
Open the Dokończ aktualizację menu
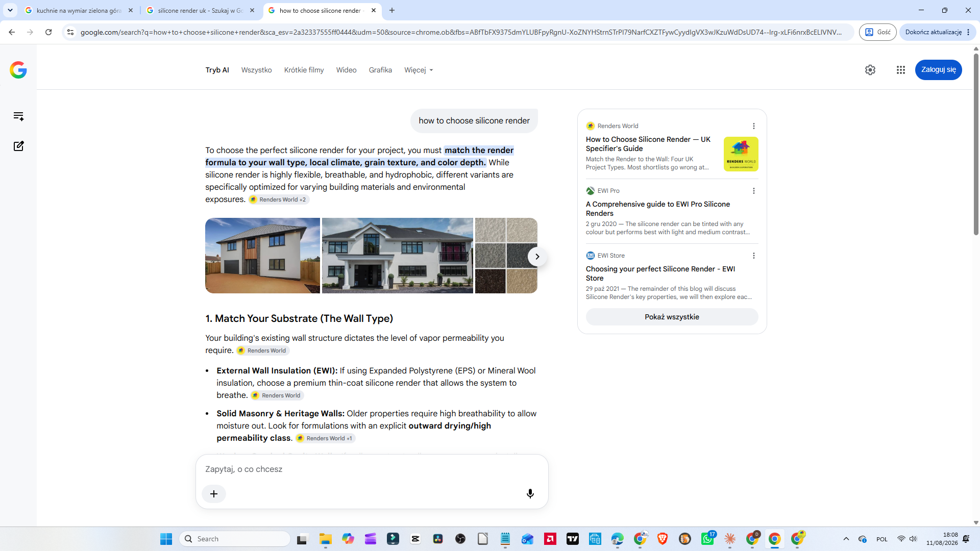tap(938, 32)
